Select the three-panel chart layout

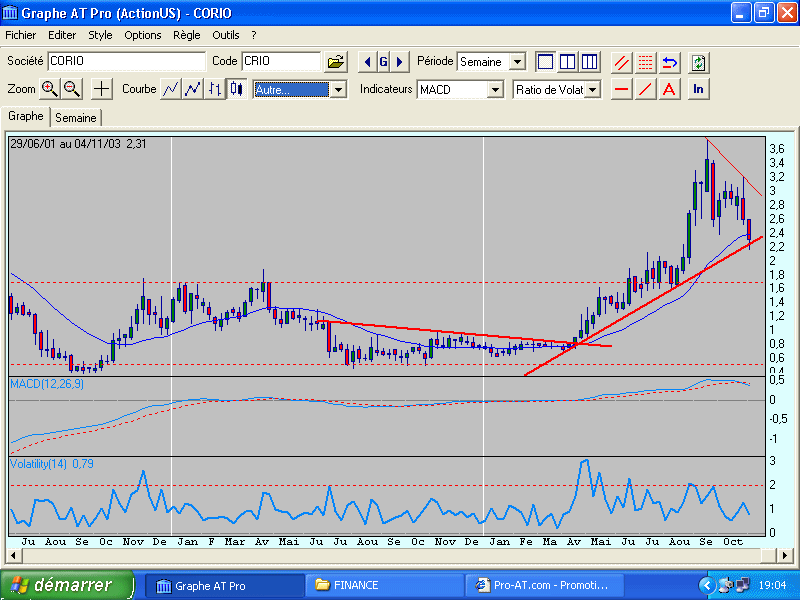click(589, 62)
